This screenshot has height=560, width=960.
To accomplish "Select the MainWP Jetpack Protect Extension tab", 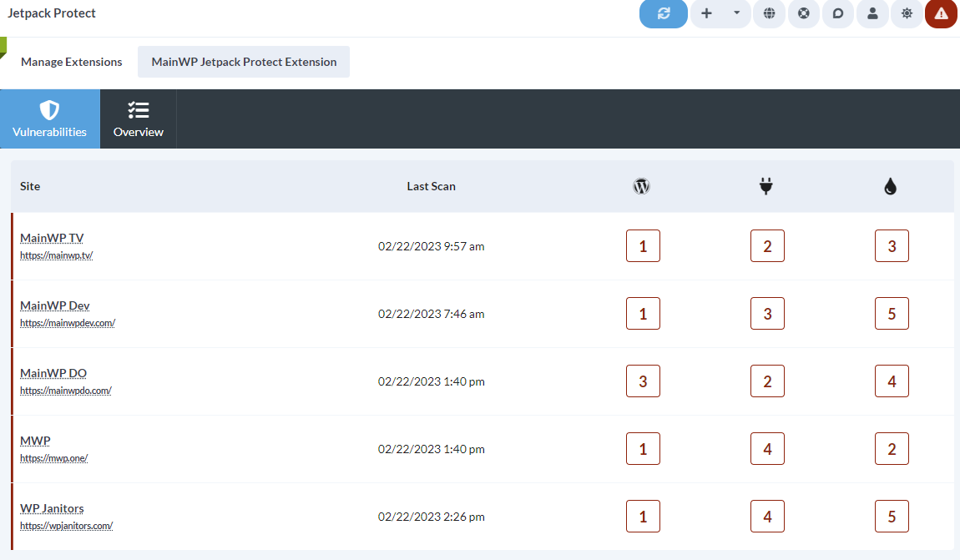I will click(x=243, y=61).
